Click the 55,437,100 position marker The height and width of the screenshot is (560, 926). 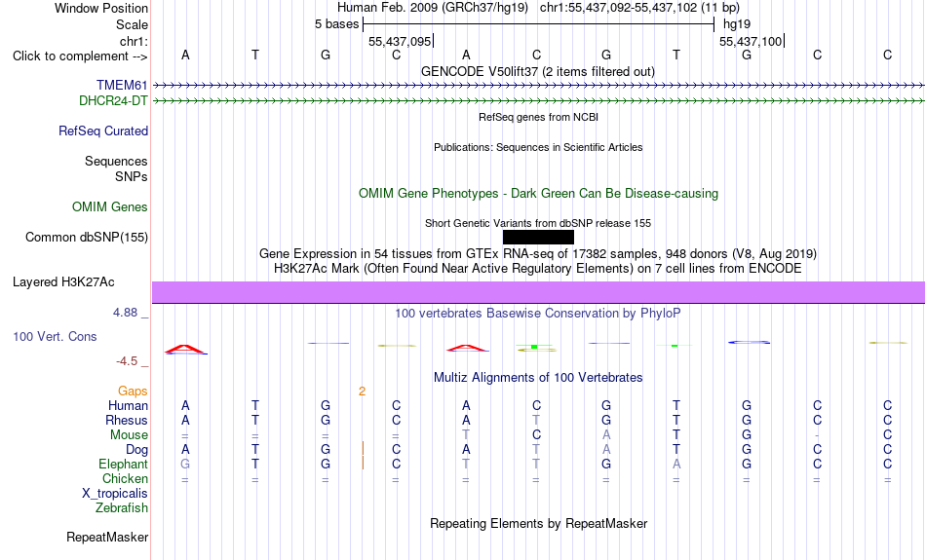point(751,41)
